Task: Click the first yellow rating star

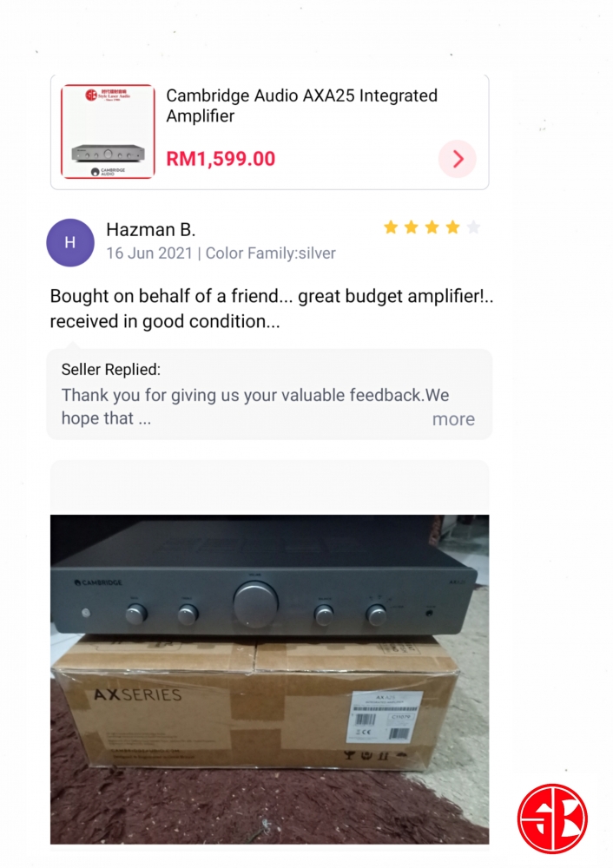Action: [391, 227]
